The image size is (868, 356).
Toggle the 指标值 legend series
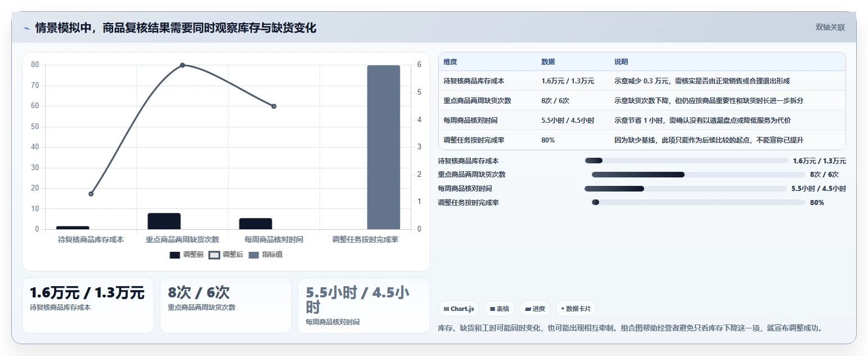[x=266, y=255]
